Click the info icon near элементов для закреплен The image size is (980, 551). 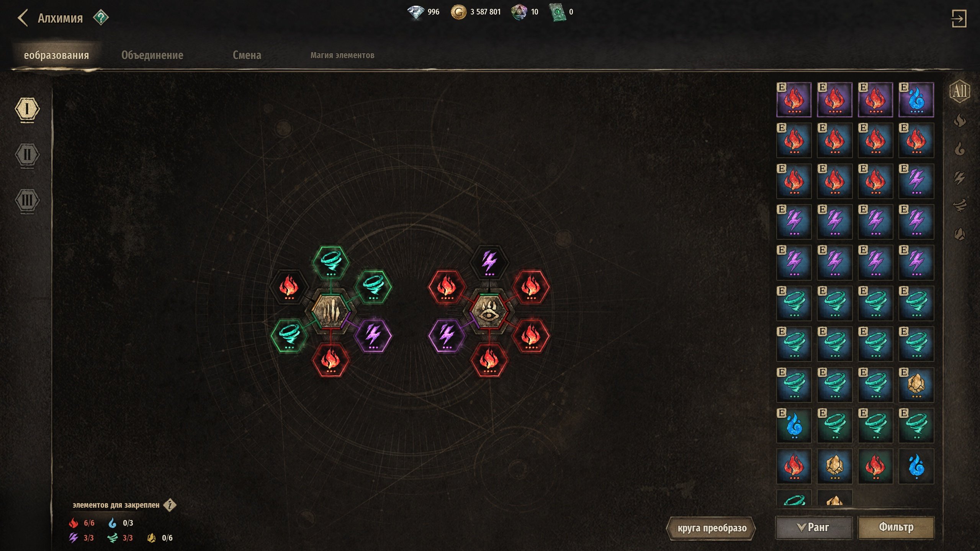point(170,505)
